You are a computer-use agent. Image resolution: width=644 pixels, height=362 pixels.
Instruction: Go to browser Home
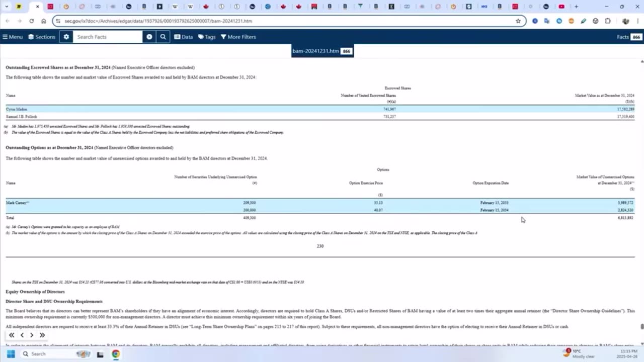(44, 21)
